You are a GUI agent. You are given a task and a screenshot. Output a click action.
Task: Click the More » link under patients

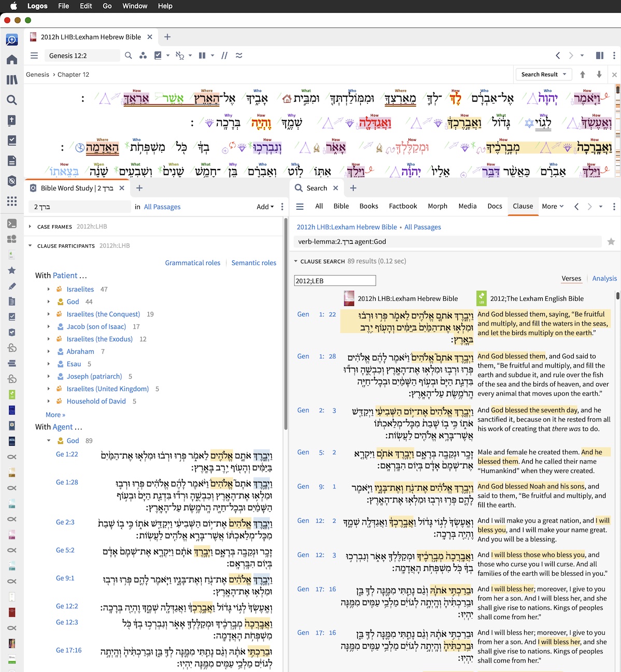tap(55, 415)
